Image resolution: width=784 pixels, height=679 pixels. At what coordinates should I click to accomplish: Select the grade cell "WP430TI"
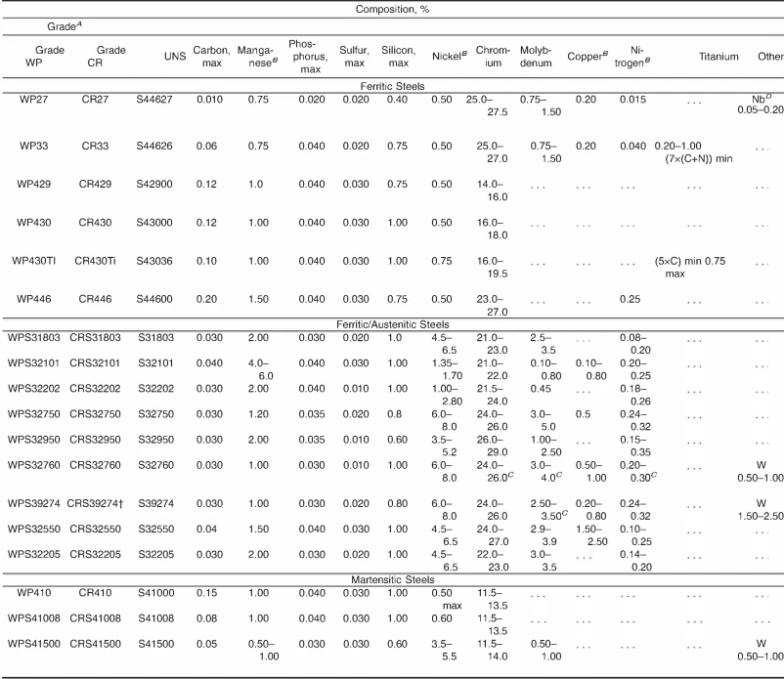33,261
